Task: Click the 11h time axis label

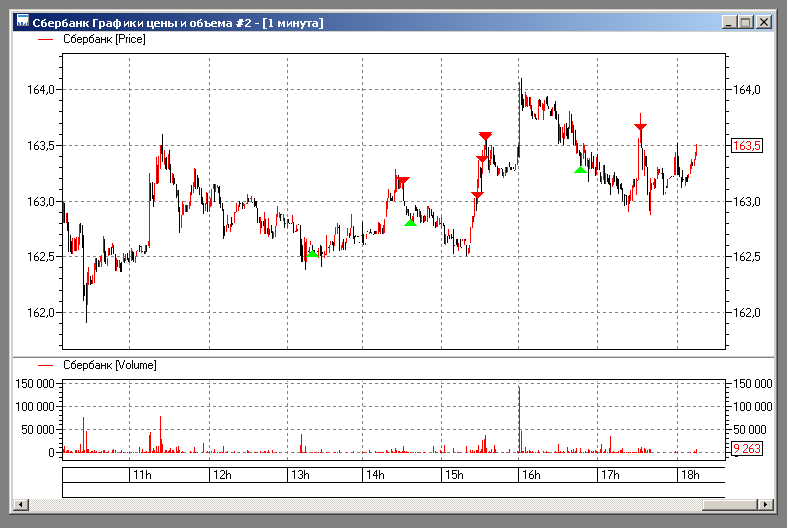Action: coord(143,475)
